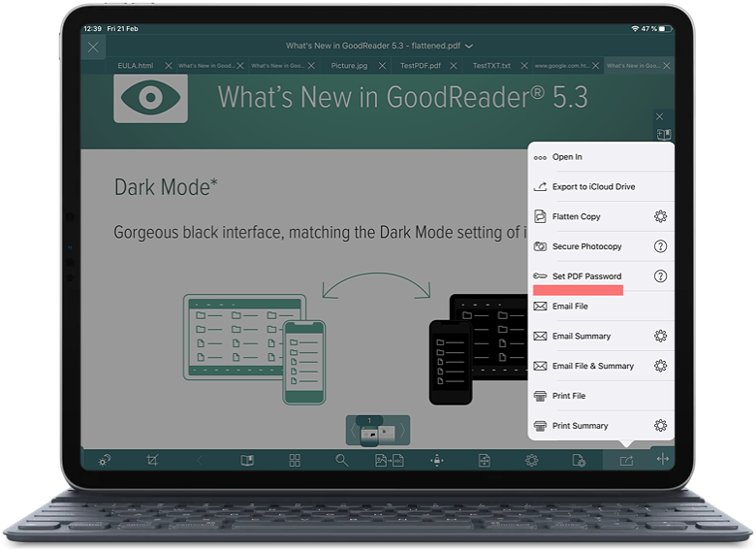Go to next page in page navigator
The height and width of the screenshot is (550, 756).
click(x=403, y=431)
